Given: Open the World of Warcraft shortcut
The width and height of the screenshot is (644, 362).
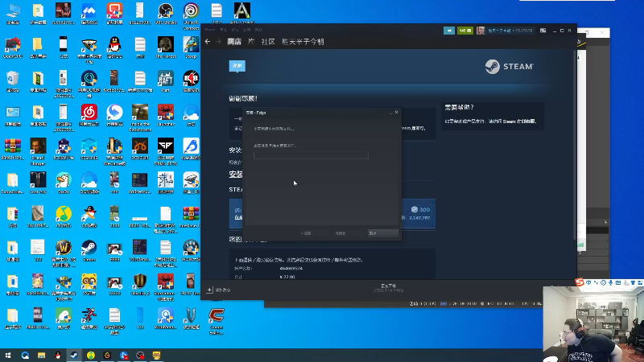Looking at the screenshot, I should [x=64, y=253].
